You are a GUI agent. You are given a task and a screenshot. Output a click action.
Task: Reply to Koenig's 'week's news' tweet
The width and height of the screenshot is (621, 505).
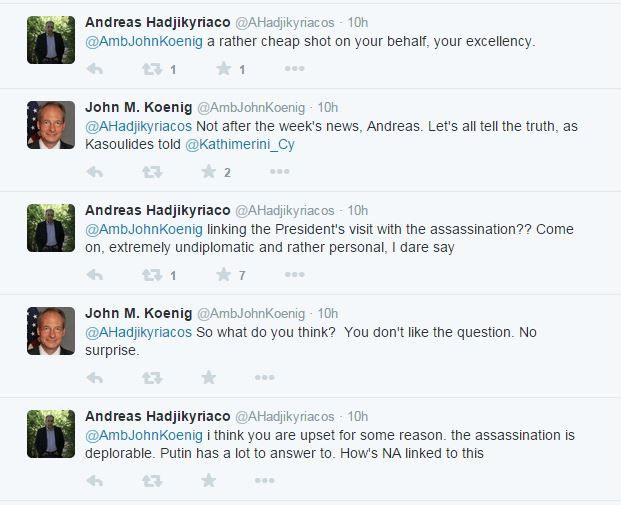pyautogui.click(x=95, y=172)
